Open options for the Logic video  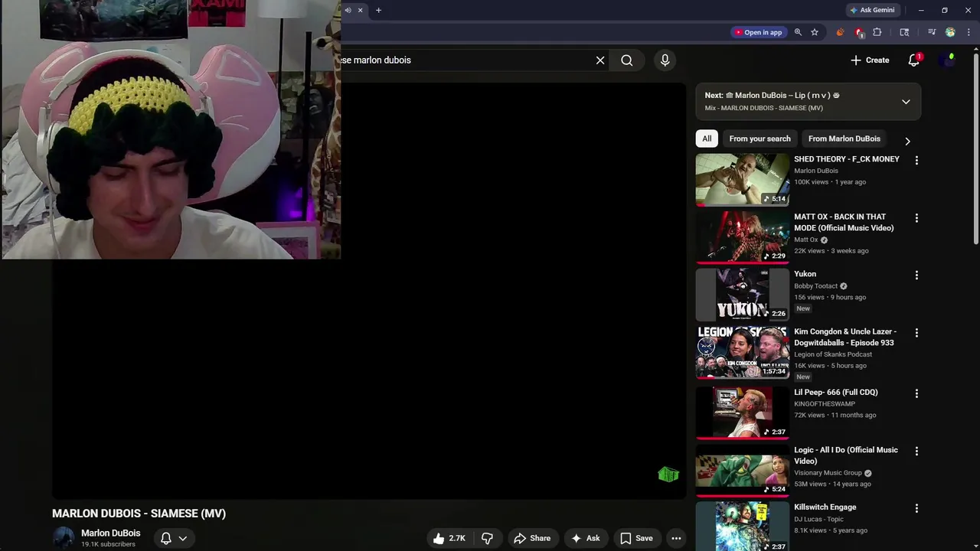click(916, 452)
